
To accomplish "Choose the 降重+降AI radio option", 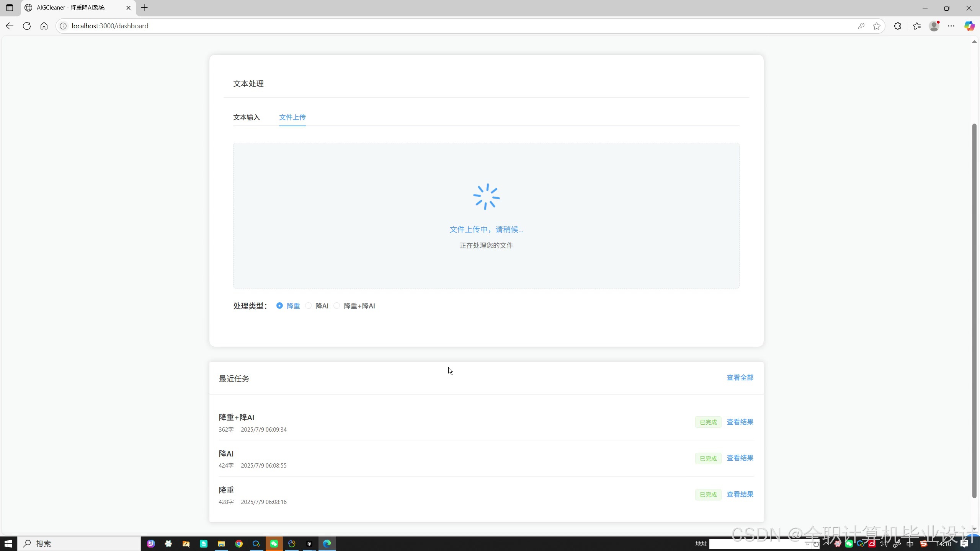I will tap(337, 306).
